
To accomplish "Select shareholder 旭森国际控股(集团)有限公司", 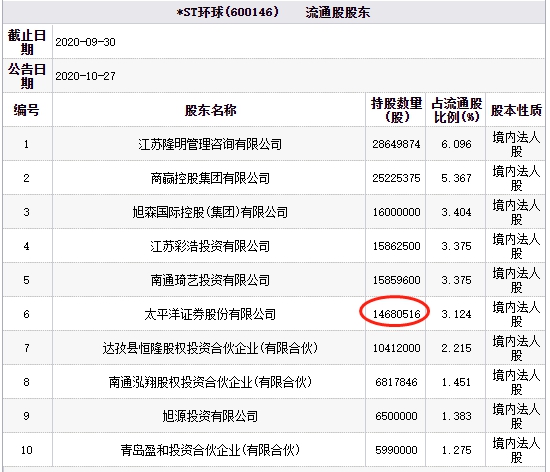I will [210, 212].
